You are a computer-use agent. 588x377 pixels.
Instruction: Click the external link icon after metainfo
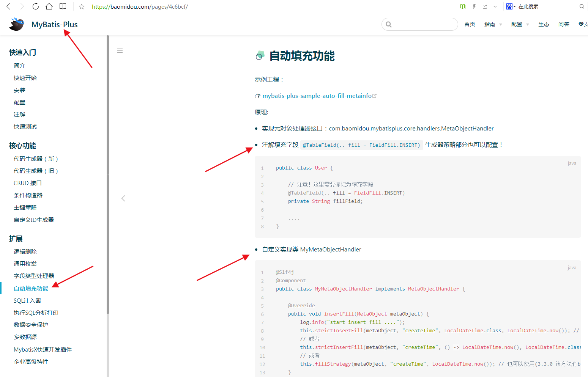375,96
